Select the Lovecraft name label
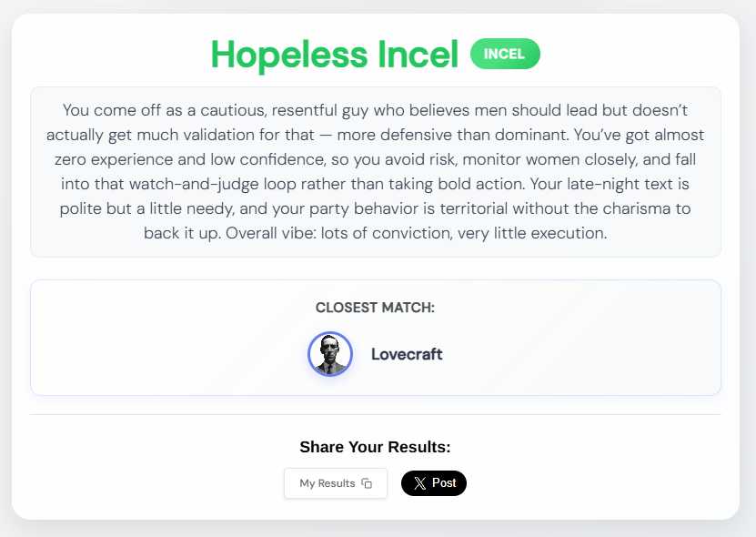The height and width of the screenshot is (537, 756). coord(407,354)
